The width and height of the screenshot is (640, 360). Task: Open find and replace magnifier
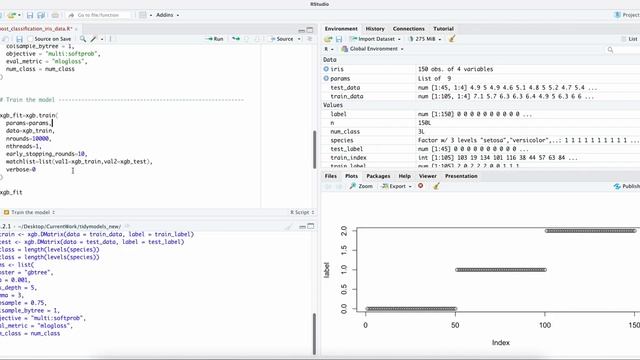[83, 39]
